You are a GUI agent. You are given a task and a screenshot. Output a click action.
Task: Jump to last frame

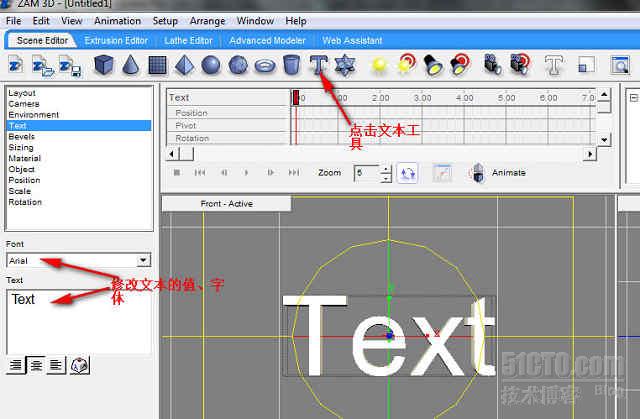294,173
